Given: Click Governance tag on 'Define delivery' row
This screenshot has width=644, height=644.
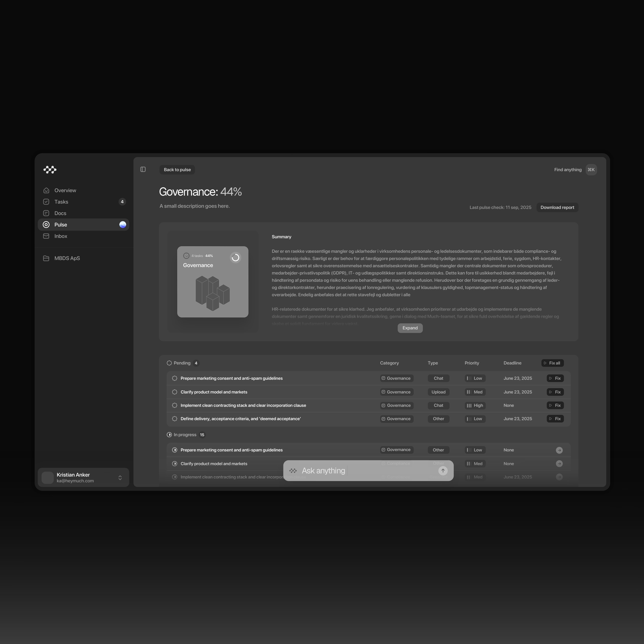Looking at the screenshot, I should coord(397,419).
